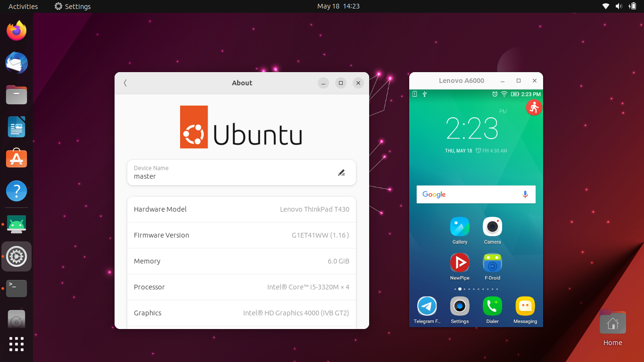Viewport: 644px width, 362px height.
Task: Open the Activities overview
Action: coord(23,6)
